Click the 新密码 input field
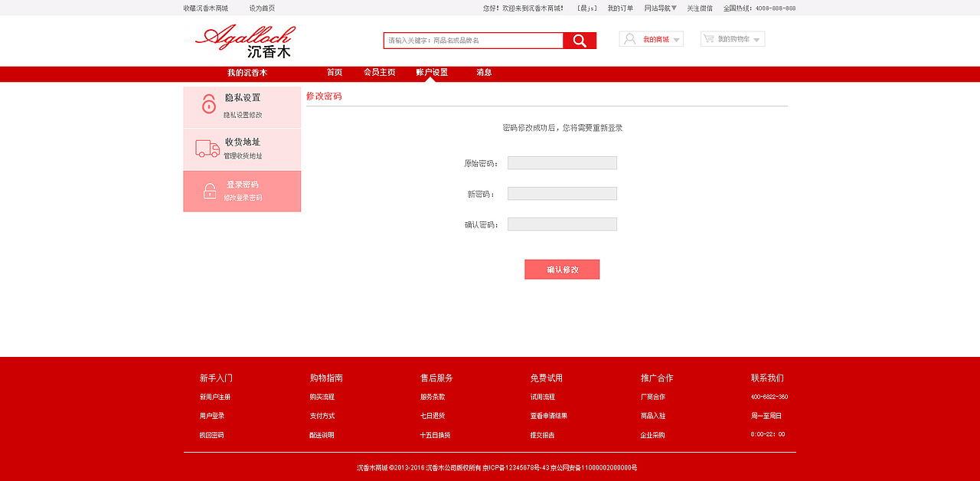The width and height of the screenshot is (980, 481). coord(562,193)
